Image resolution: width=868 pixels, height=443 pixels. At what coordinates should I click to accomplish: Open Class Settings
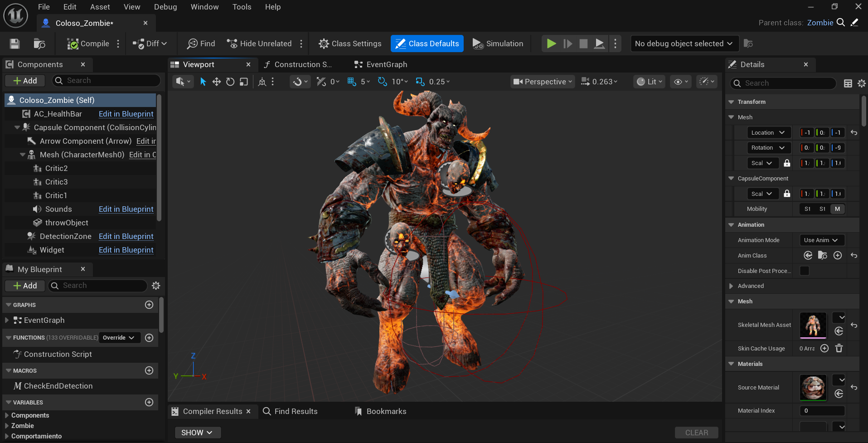point(350,44)
